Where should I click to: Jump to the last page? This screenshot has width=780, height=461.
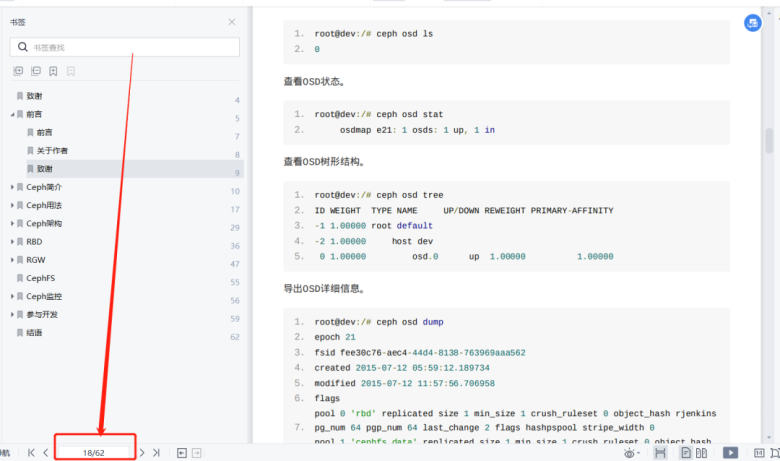(156, 453)
